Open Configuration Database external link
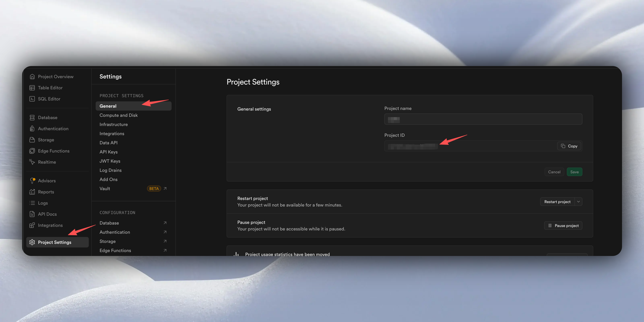Viewport: 644px width, 322px height. click(165, 223)
